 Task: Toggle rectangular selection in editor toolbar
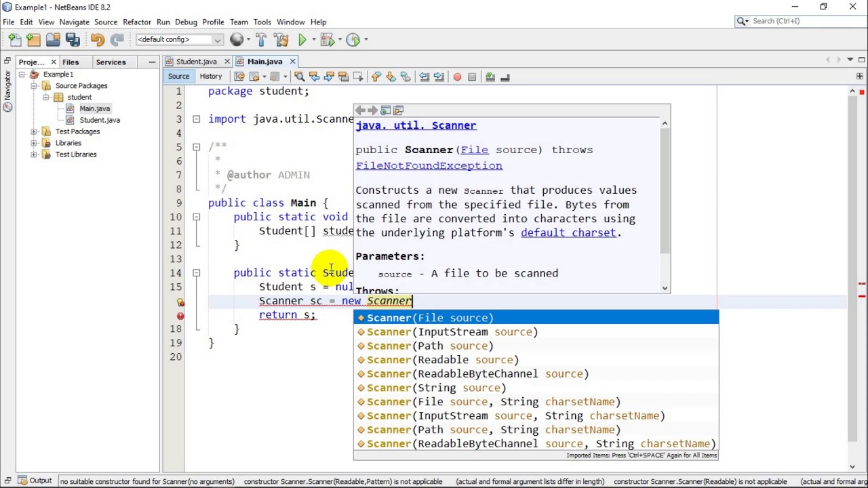coord(357,77)
